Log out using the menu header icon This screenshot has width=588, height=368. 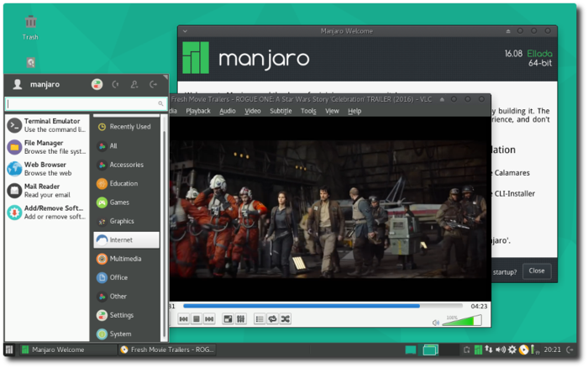click(153, 84)
